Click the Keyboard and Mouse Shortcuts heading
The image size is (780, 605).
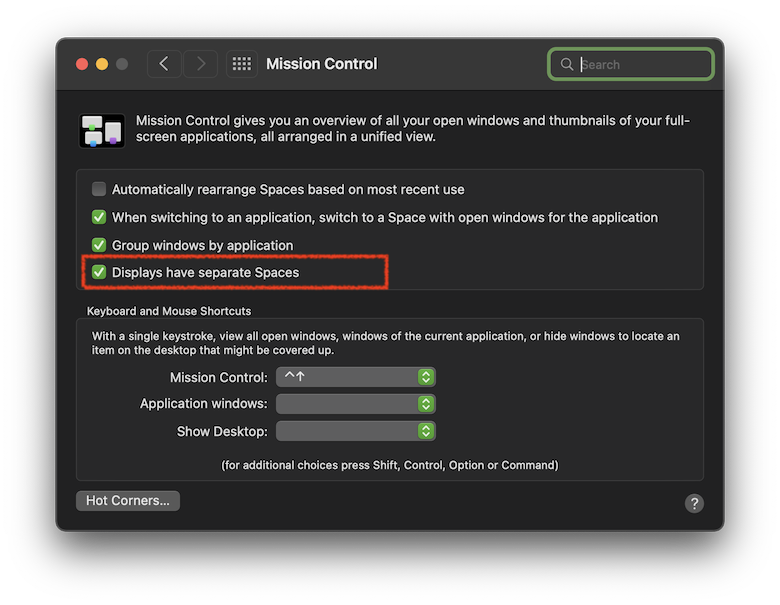[169, 311]
